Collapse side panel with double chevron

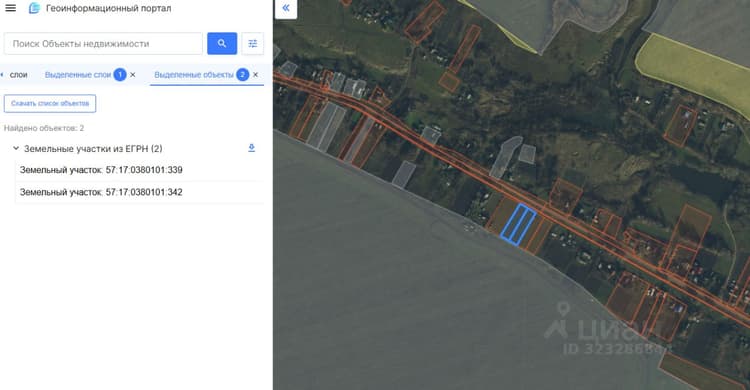[x=286, y=8]
